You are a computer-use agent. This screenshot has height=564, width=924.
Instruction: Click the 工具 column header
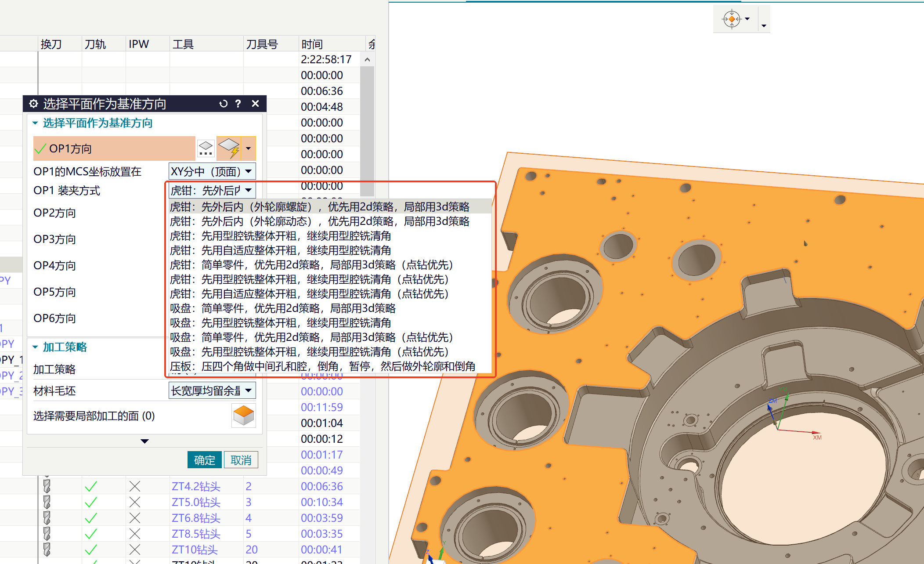pyautogui.click(x=206, y=44)
